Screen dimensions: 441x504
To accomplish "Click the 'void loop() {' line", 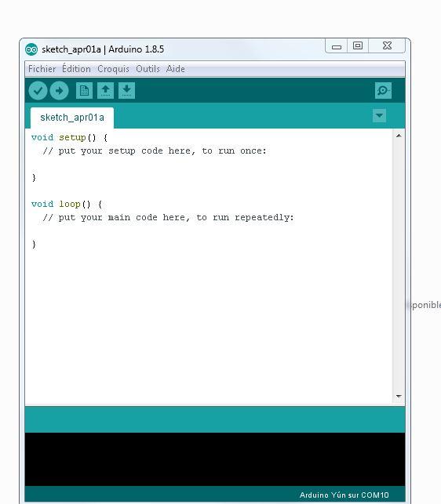I will pos(67,204).
